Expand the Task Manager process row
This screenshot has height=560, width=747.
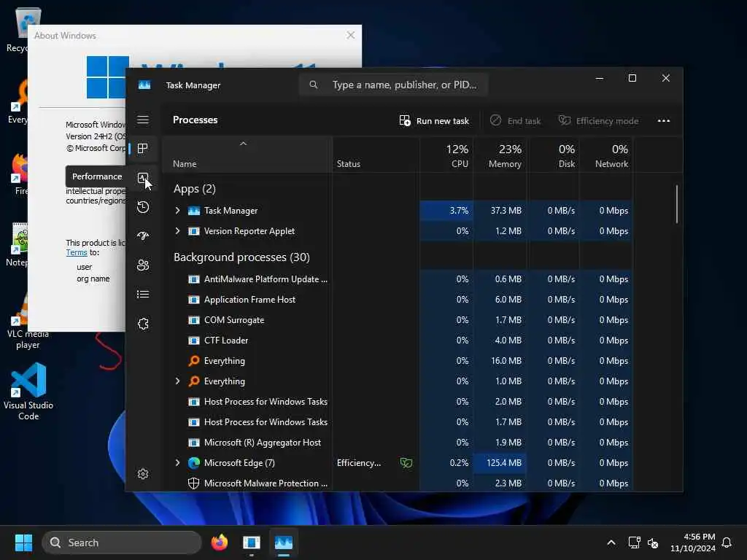tap(178, 211)
